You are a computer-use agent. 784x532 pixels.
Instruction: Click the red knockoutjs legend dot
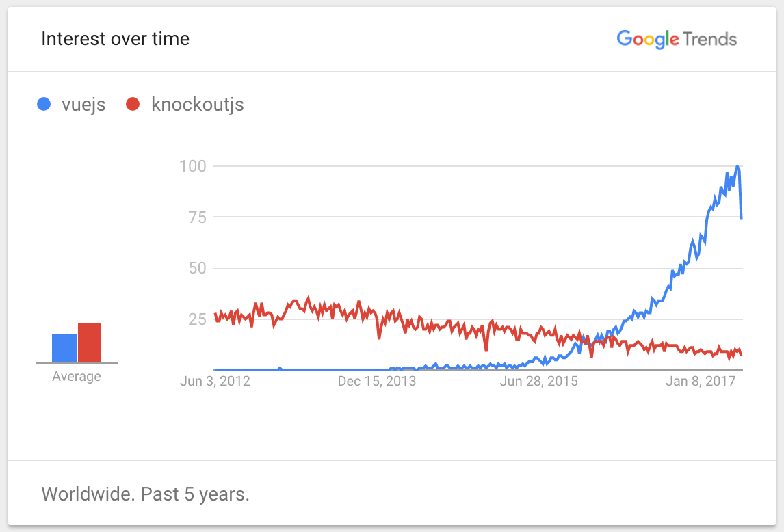133,105
